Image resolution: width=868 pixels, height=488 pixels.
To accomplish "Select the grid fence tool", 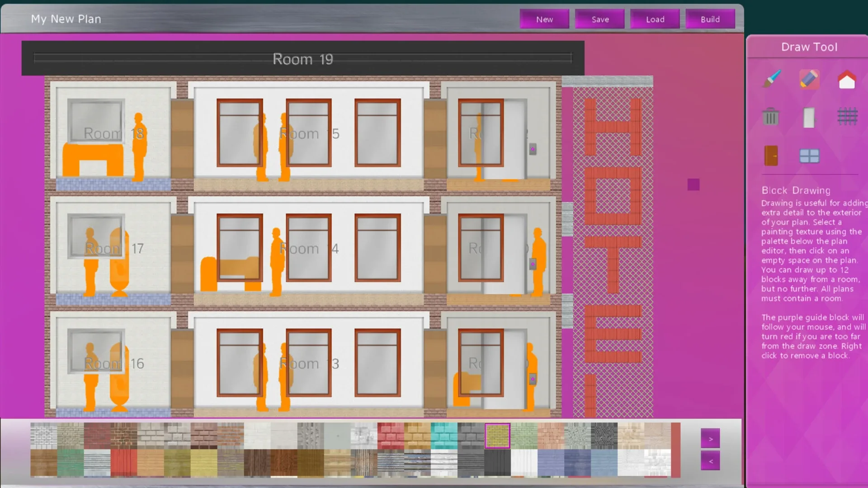I will click(847, 117).
